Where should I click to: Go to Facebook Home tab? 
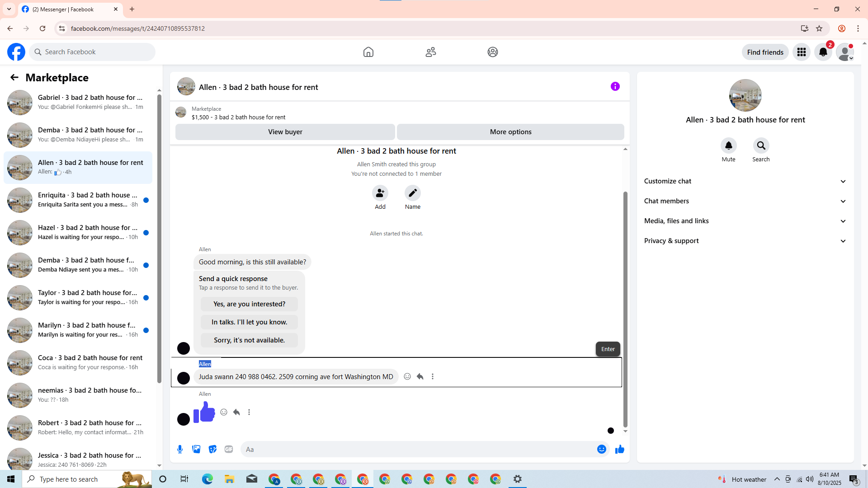tap(368, 52)
